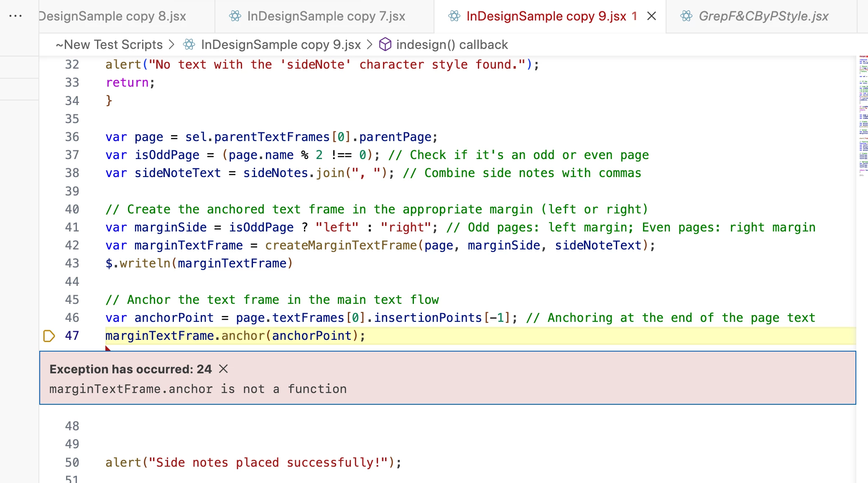Open the GrepF&CByPStyle.jsx tab
The height and width of the screenshot is (483, 868).
[763, 16]
